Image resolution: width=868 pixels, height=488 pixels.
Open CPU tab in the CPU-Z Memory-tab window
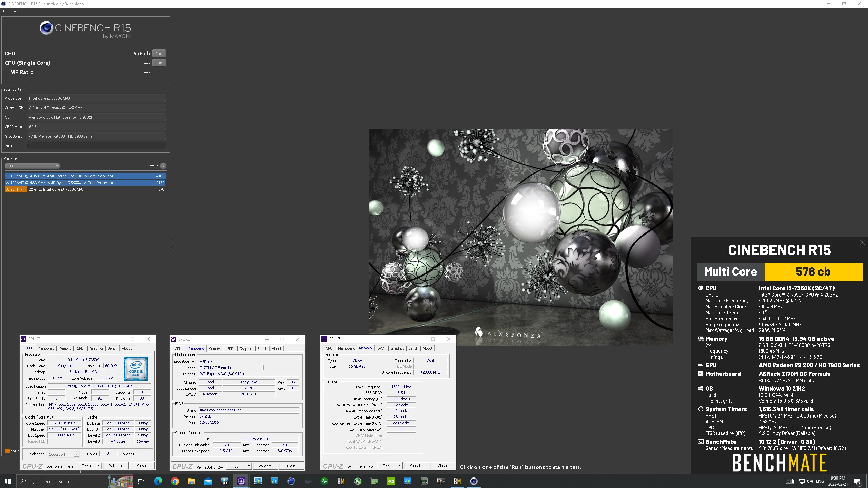329,348
